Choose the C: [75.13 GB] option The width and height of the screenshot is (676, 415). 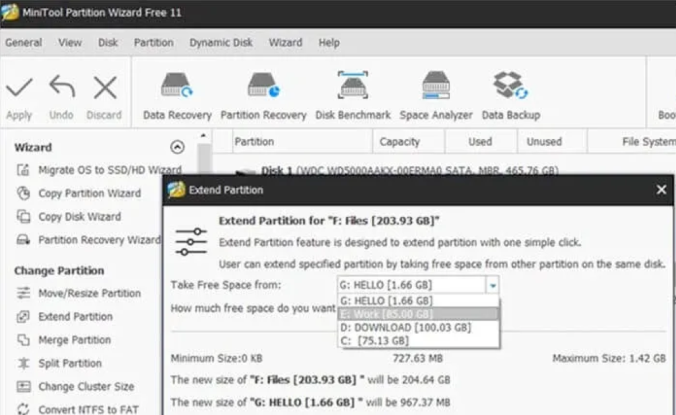pyautogui.click(x=418, y=340)
